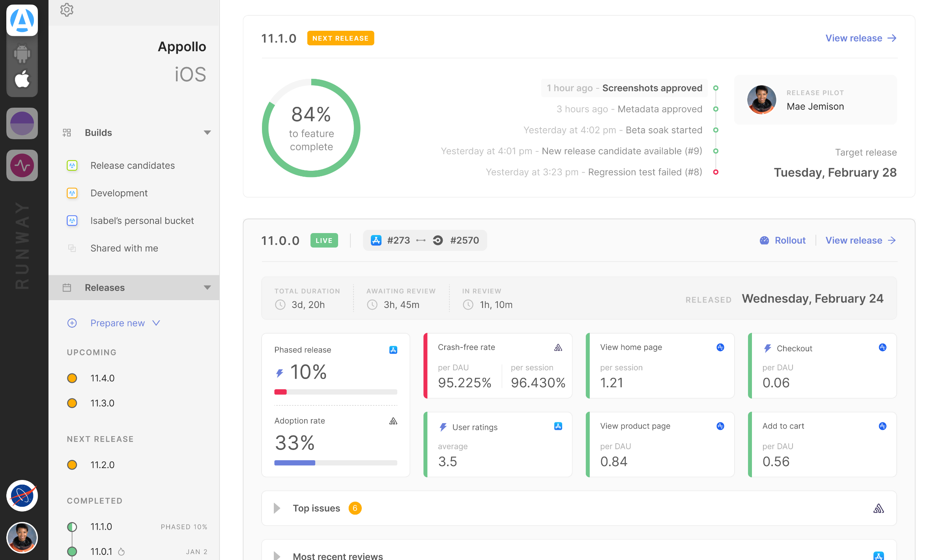Collapse the Builds section arrow

[207, 133]
